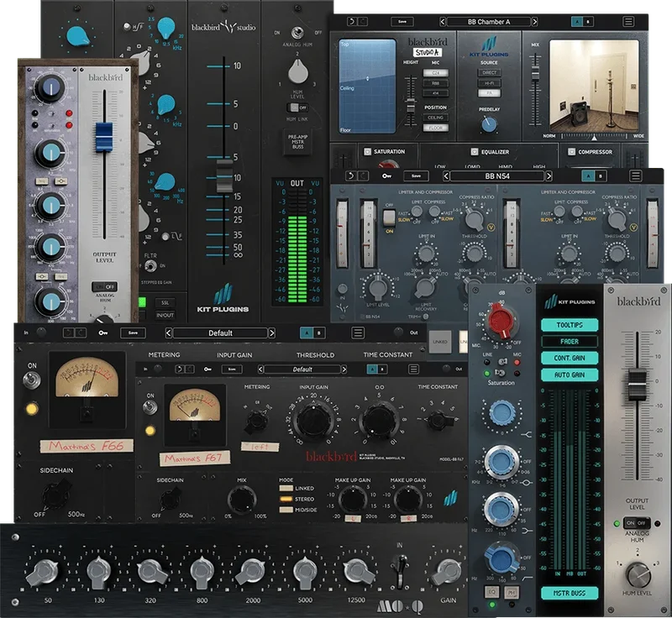Enable the Equalizer checkbox in BB Chamber A
The height and width of the screenshot is (618, 672).
pos(474,152)
